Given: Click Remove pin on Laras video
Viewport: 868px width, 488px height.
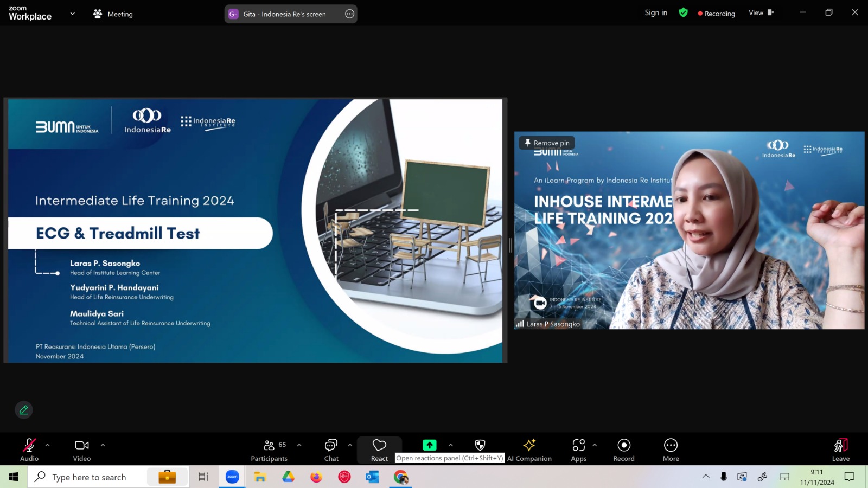Looking at the screenshot, I should pyautogui.click(x=547, y=143).
